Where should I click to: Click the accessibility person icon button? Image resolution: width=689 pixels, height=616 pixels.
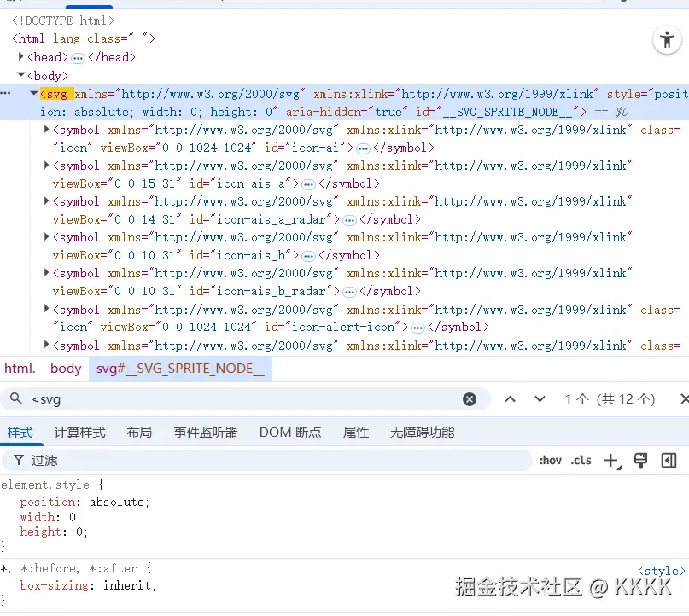[667, 40]
